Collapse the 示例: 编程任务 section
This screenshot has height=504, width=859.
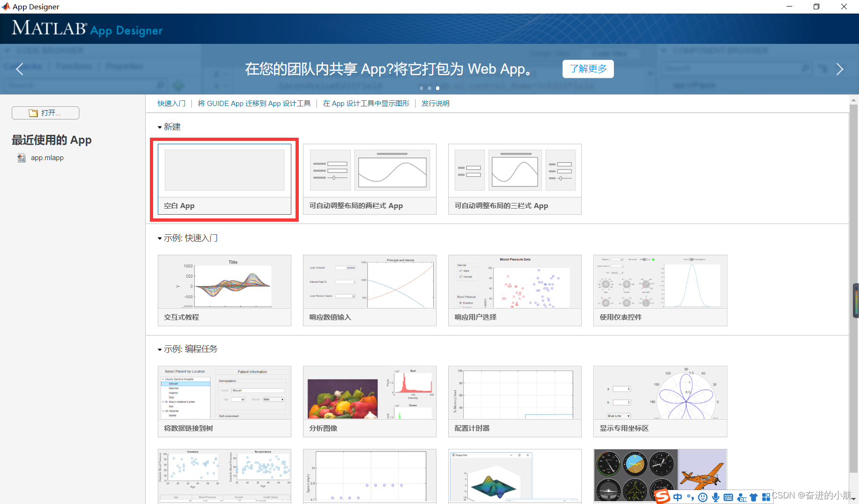click(x=160, y=350)
